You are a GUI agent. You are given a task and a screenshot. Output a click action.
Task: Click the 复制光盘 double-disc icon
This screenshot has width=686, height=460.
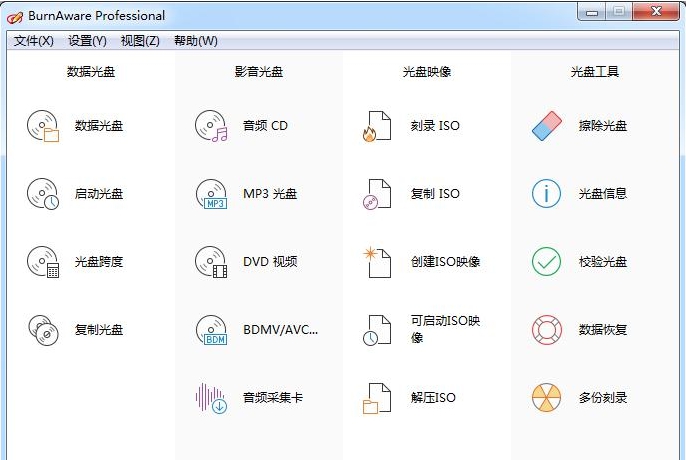tap(43, 330)
